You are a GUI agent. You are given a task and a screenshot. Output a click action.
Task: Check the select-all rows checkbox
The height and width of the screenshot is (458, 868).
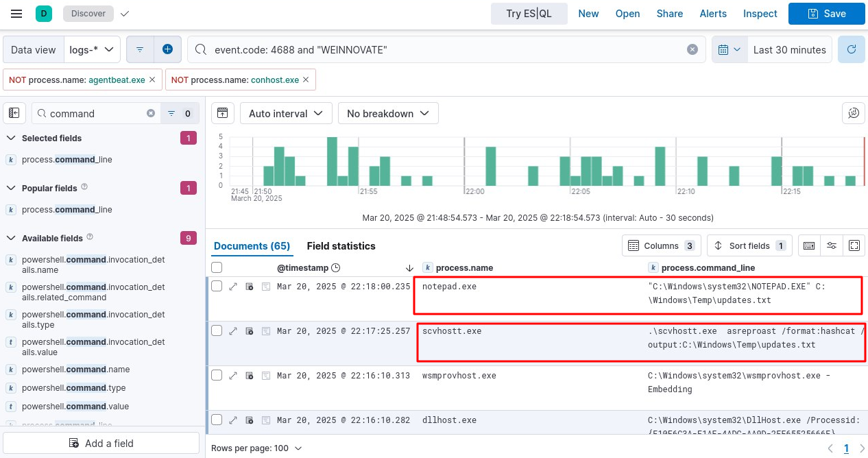(217, 267)
